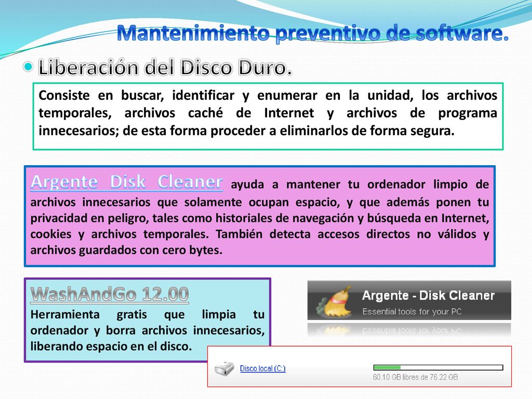Click the heading Liberación del Disco Duro
The image size is (532, 399).
point(165,67)
